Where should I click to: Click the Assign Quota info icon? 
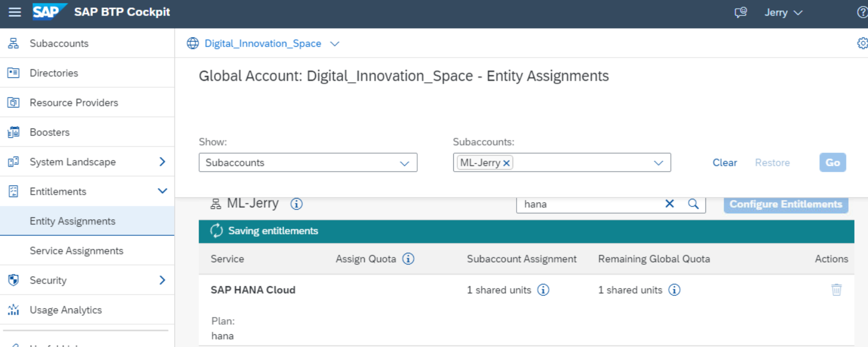[408, 259]
